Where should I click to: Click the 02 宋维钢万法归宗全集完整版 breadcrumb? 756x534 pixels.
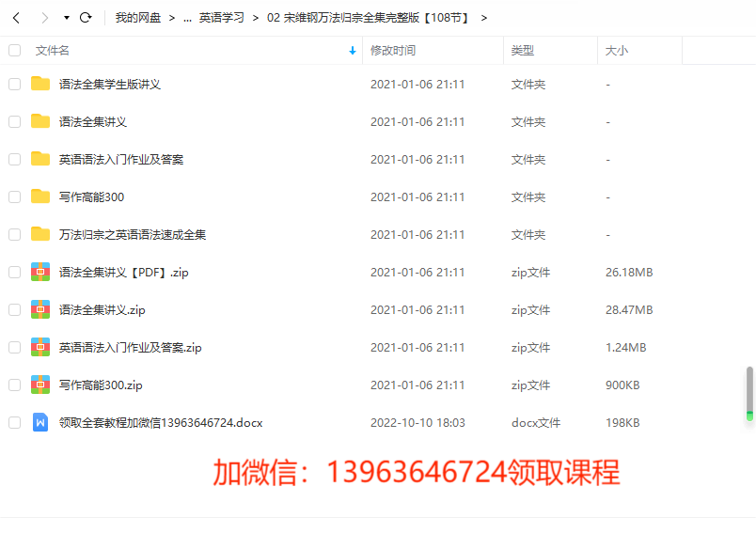pos(369,18)
